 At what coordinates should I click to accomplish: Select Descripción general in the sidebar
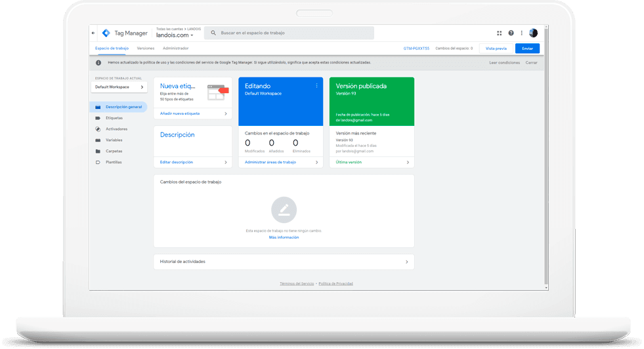click(123, 107)
